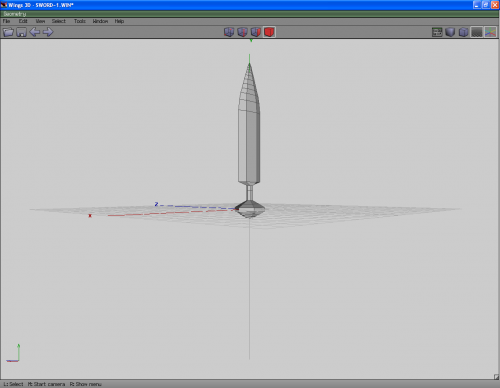Click the sword blade model
This screenshot has height=388, width=500.
pos(249,133)
